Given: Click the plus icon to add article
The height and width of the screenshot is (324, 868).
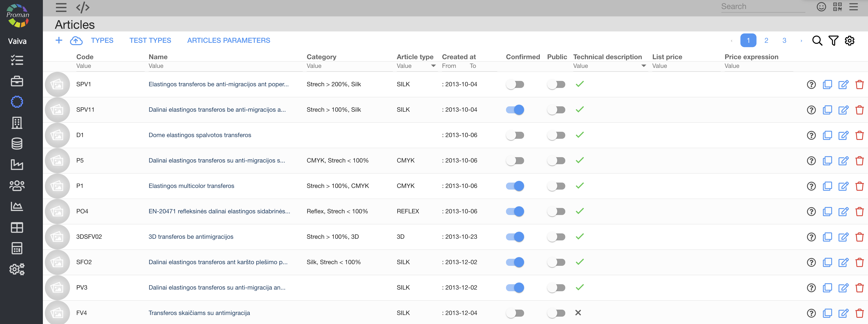Looking at the screenshot, I should click(x=59, y=40).
